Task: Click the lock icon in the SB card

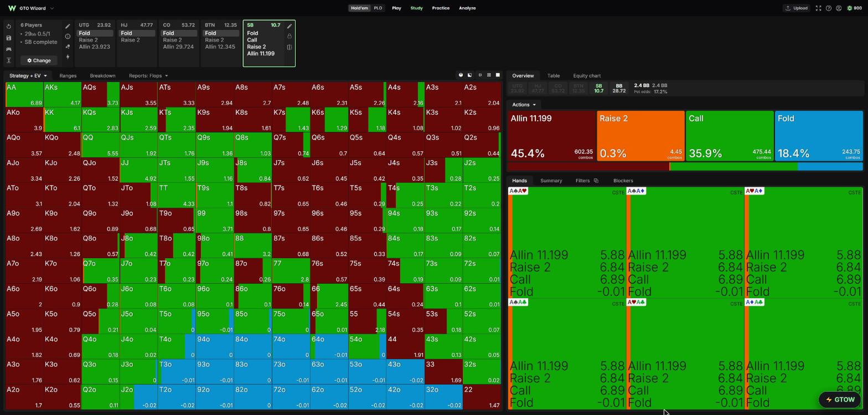Action: 290,36
